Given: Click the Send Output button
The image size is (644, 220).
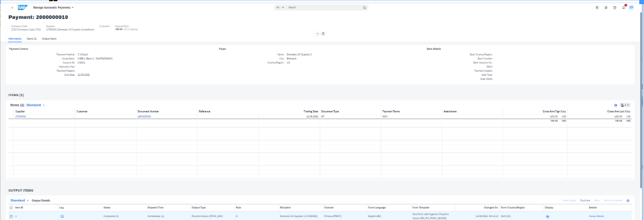Looking at the screenshot, I should tap(569, 200).
